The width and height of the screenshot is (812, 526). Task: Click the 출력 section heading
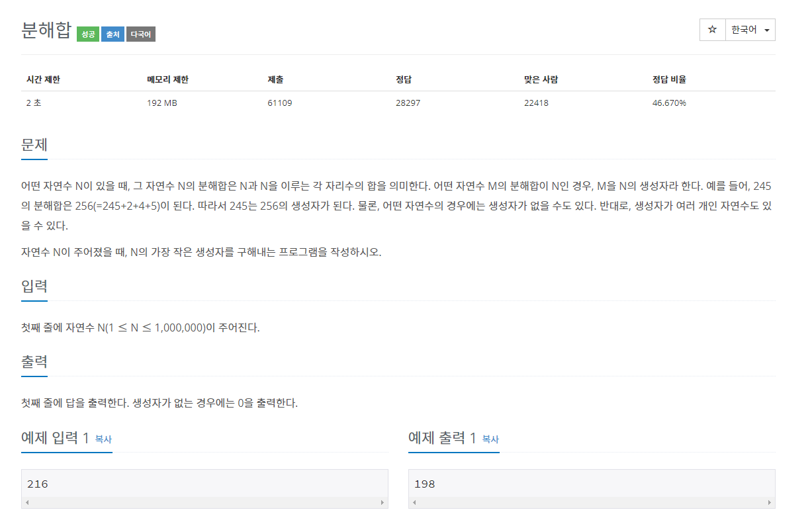[34, 362]
